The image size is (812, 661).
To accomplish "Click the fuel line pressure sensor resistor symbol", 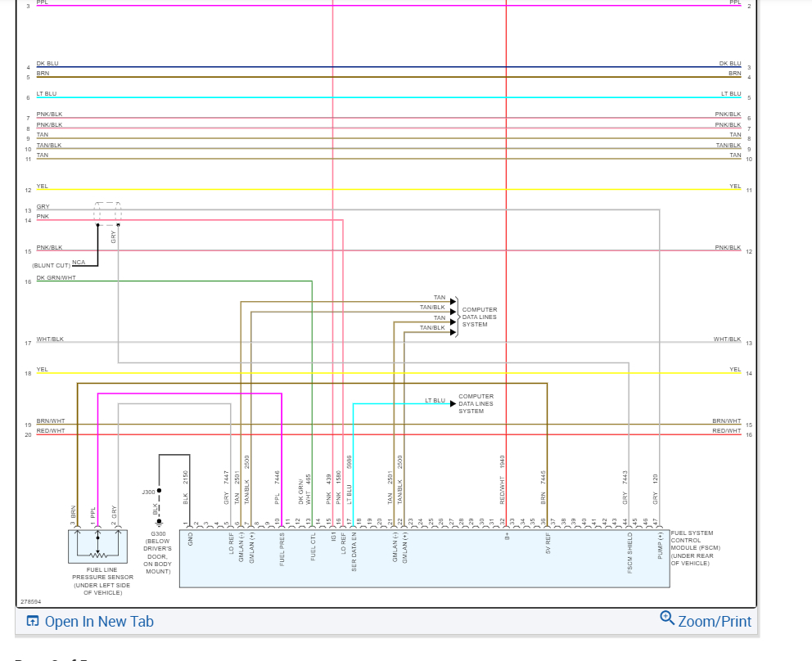I will click(x=98, y=555).
